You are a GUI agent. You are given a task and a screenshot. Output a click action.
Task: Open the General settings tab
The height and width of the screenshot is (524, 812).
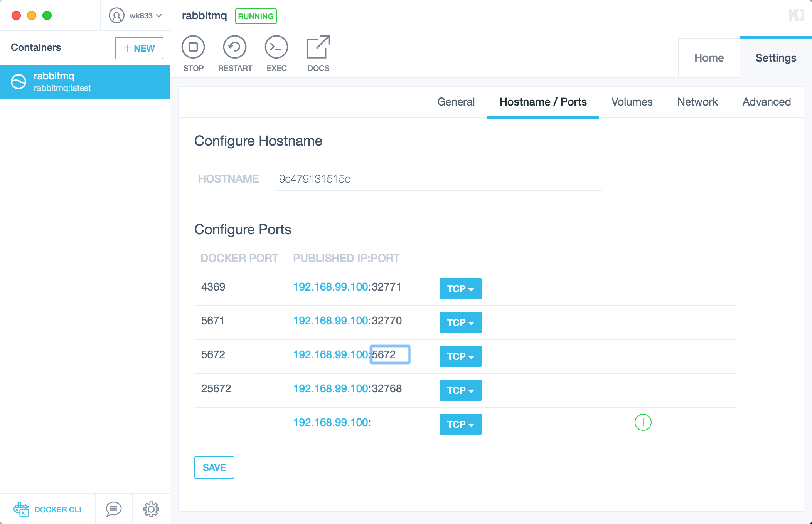click(x=456, y=102)
